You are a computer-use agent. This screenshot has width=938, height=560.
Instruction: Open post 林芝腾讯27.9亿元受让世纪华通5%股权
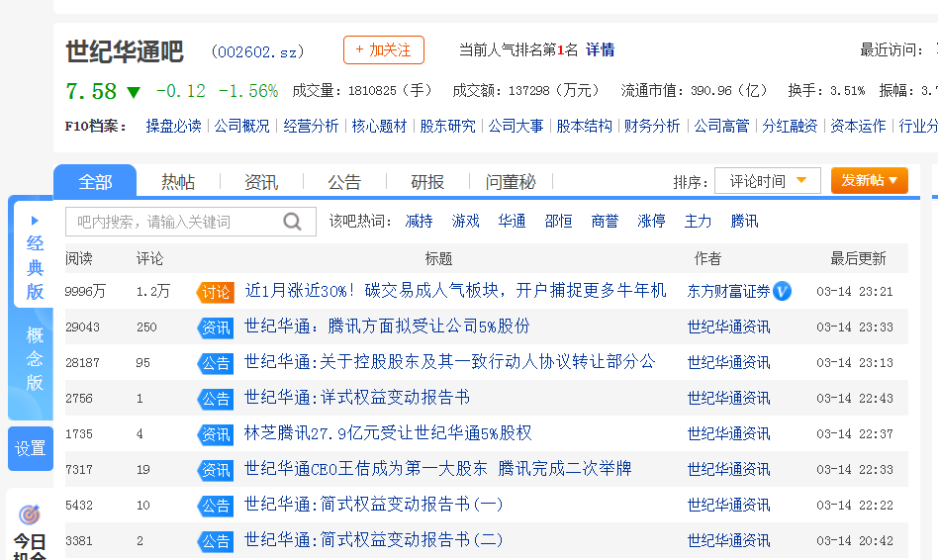388,433
